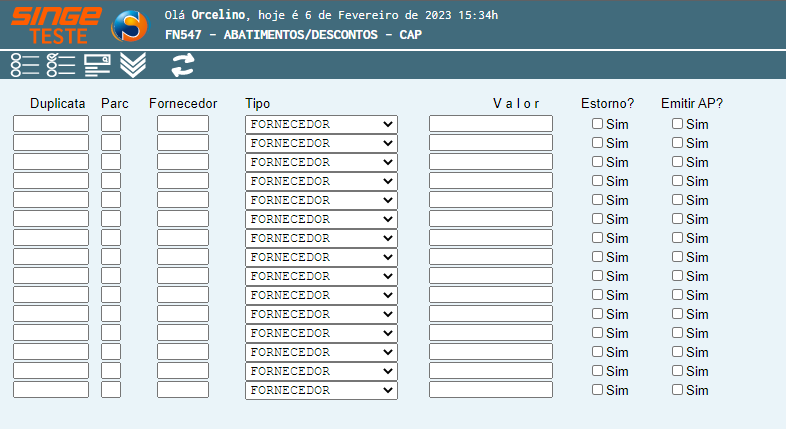
Task: Click the triple chevron down icon
Action: click(133, 65)
